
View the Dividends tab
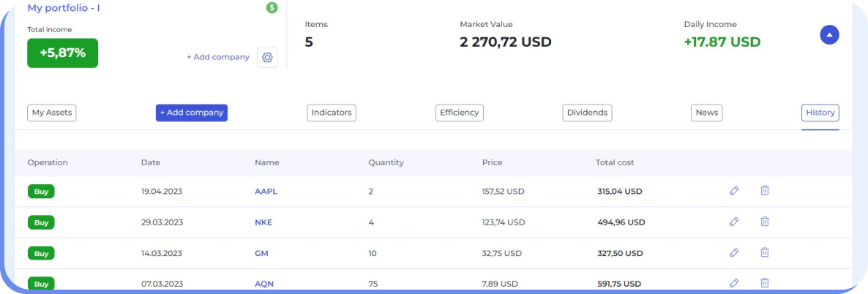[x=587, y=113]
